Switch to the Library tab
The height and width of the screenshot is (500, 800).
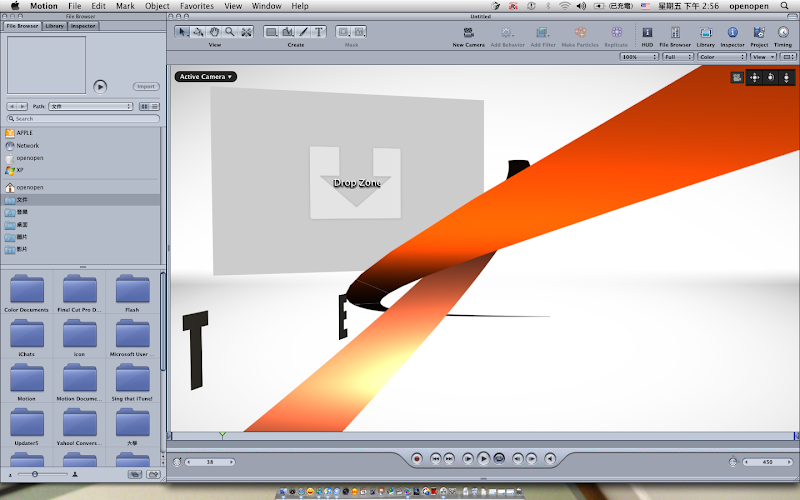(x=53, y=26)
